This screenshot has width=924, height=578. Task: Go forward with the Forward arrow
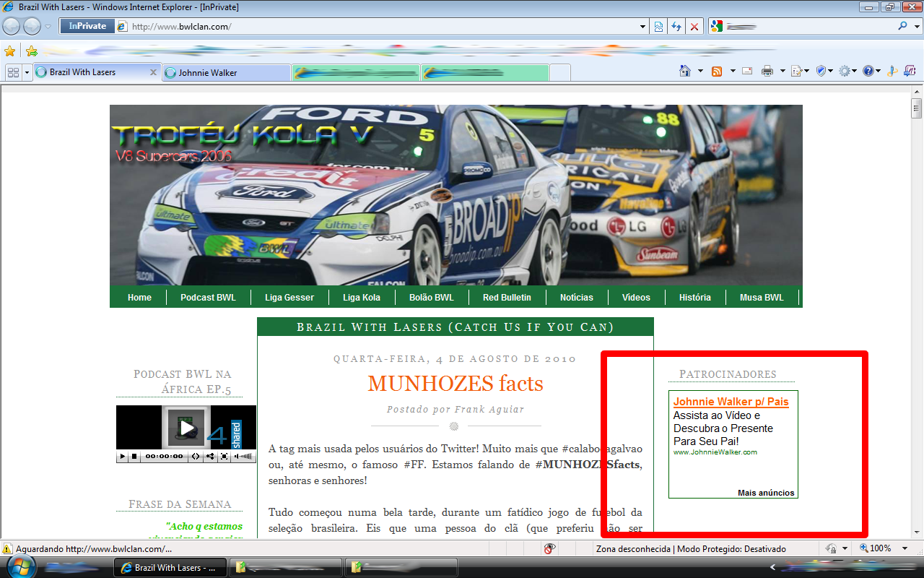coord(32,26)
